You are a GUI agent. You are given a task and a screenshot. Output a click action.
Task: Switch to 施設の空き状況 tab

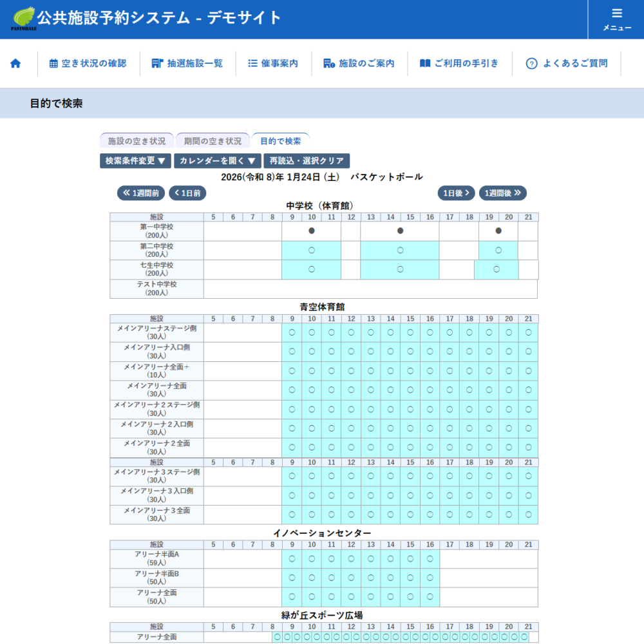coord(137,141)
